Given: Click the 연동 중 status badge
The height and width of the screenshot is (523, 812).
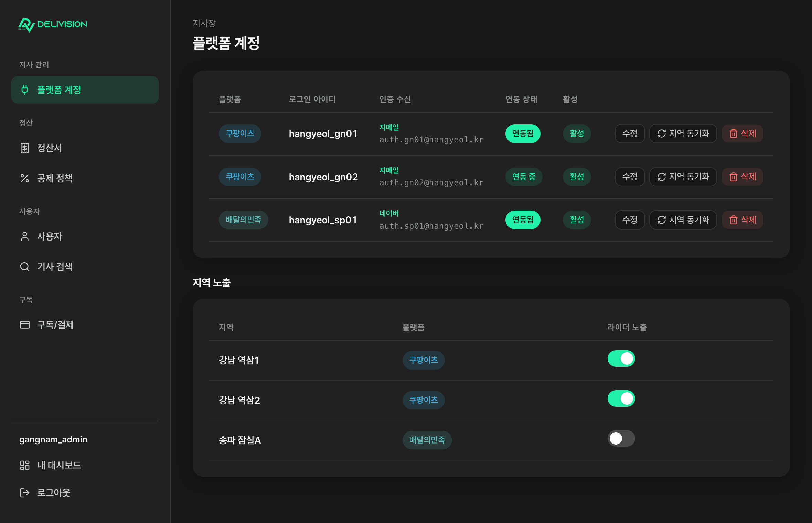Looking at the screenshot, I should [524, 177].
